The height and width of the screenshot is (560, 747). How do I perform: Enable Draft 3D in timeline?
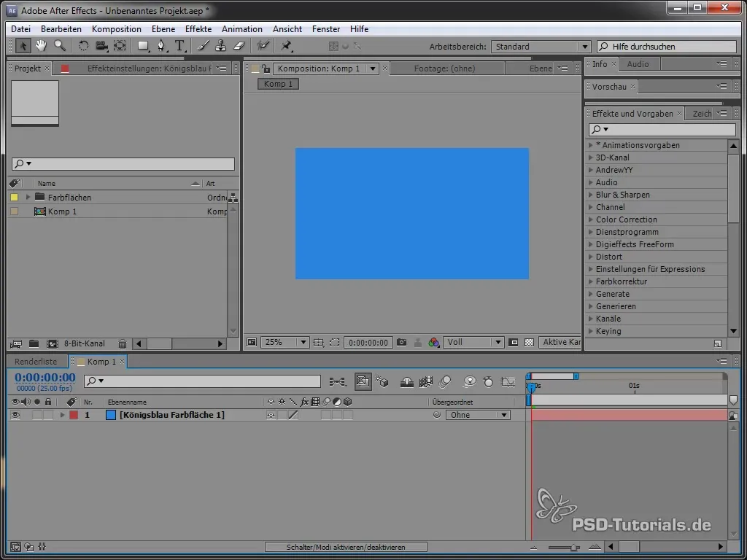tap(382, 381)
